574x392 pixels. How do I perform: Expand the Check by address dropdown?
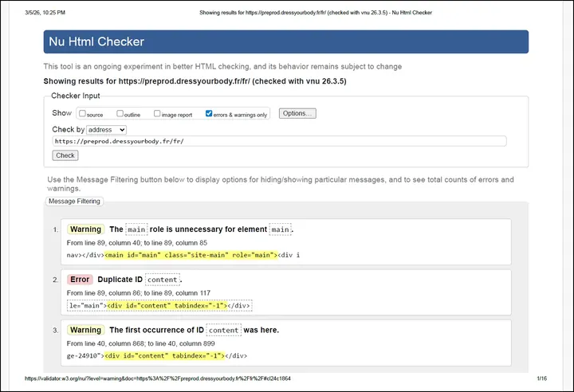(107, 130)
